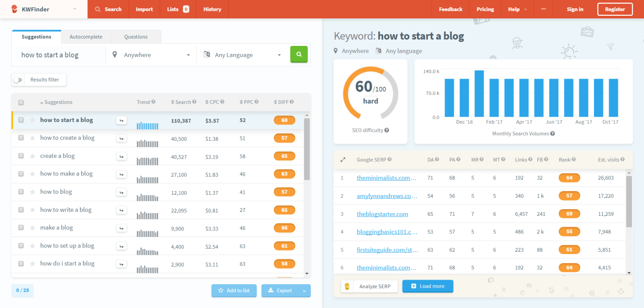Click the Sign in link

[x=575, y=9]
